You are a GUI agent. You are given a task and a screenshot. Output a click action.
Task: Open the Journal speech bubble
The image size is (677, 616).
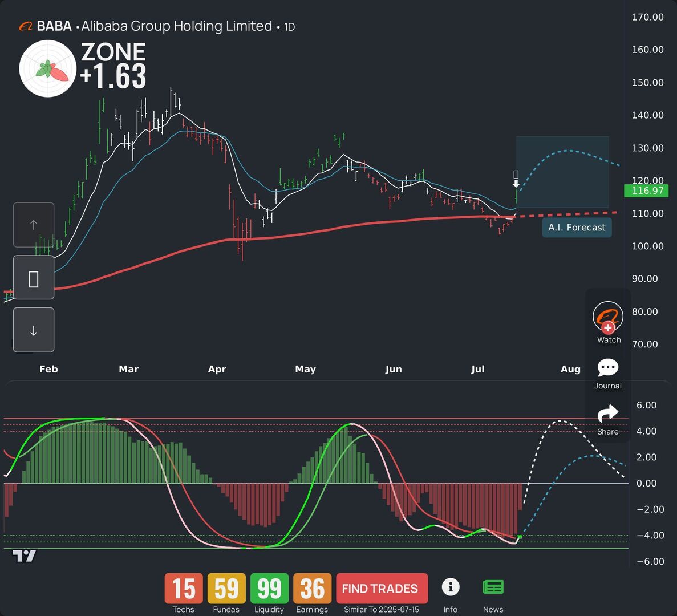[x=608, y=368]
